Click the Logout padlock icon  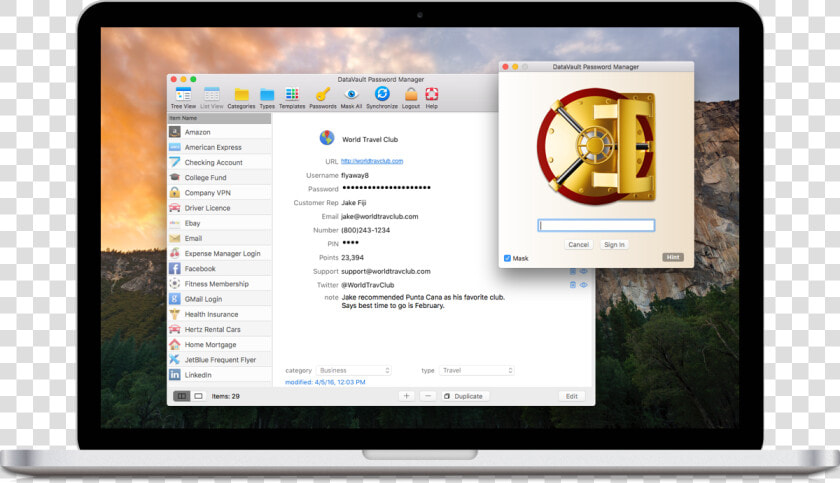411,99
